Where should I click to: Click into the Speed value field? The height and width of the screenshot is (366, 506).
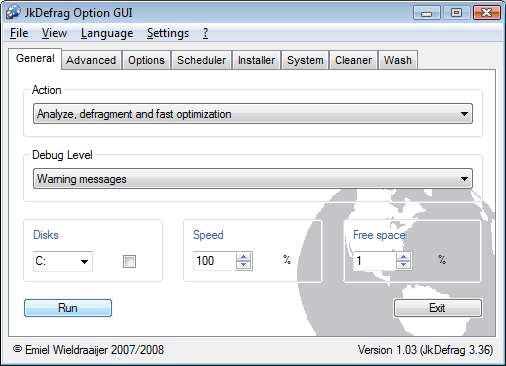215,261
